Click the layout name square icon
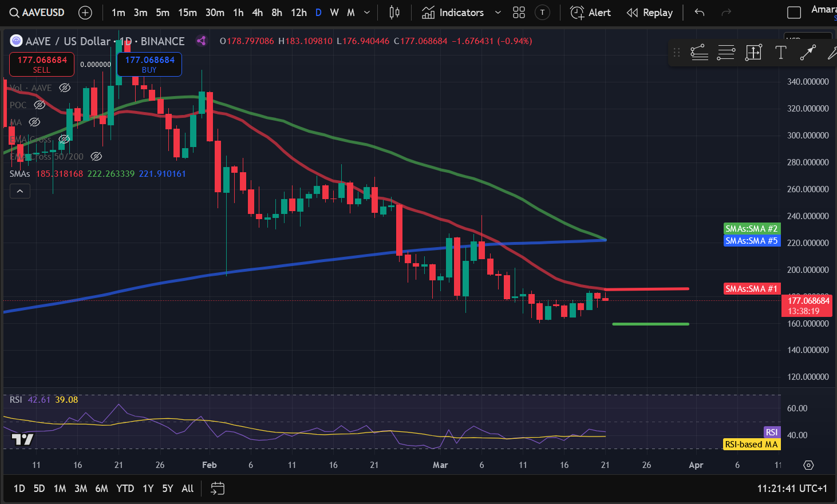Viewport: 837px width, 504px height. 794,13
